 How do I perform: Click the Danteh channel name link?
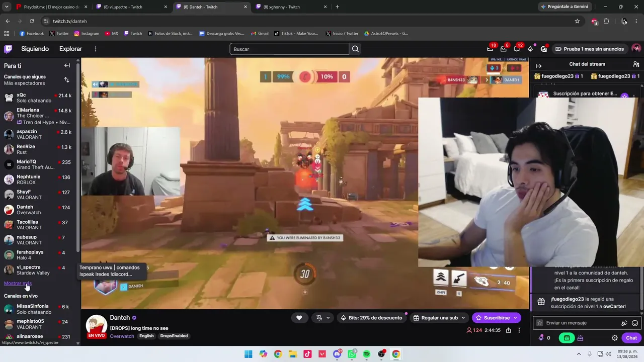pyautogui.click(x=120, y=318)
